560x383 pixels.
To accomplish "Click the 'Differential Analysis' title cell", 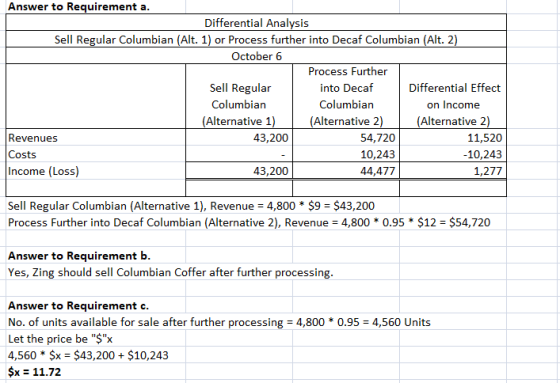I will click(x=256, y=23).
